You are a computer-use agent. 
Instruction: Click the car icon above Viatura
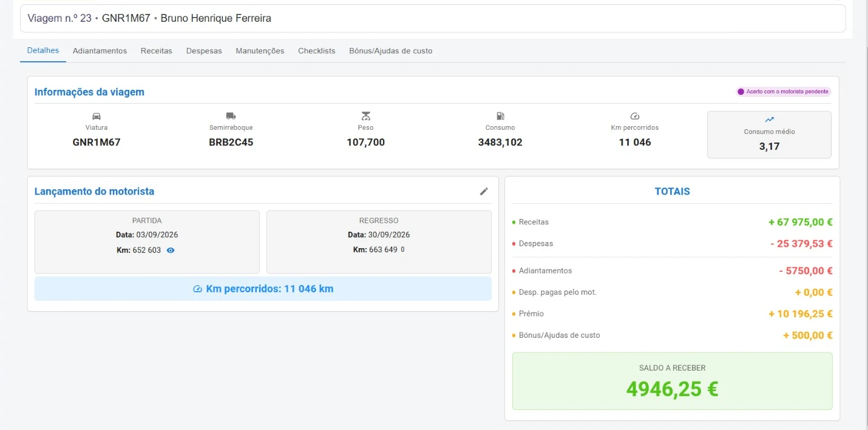(97, 116)
